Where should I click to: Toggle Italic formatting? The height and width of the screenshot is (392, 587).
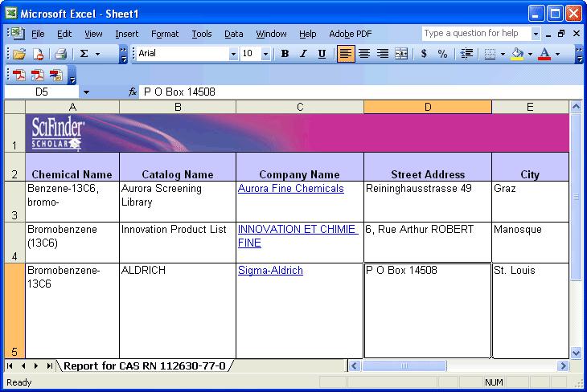303,54
